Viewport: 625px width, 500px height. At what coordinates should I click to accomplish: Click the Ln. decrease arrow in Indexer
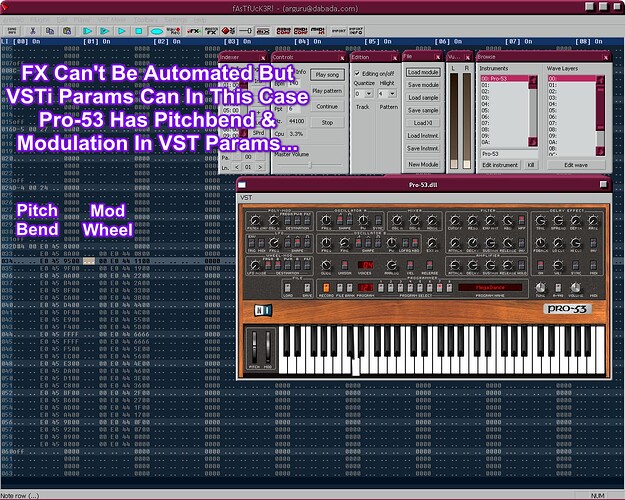coord(237,167)
